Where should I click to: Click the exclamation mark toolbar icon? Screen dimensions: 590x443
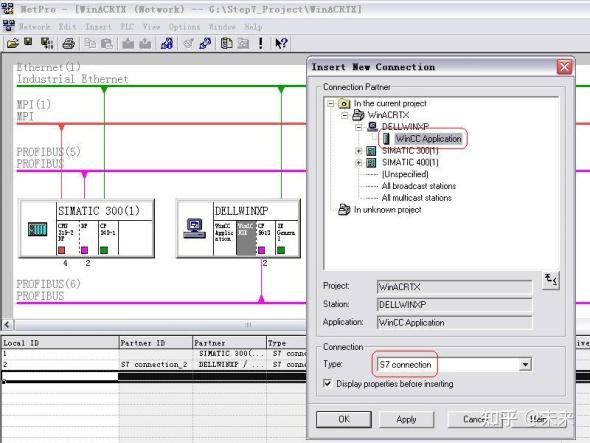(x=261, y=43)
